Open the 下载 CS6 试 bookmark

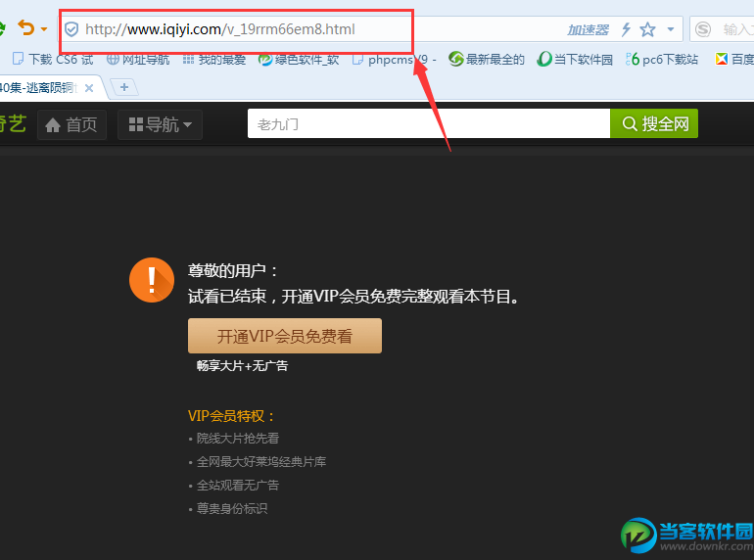53,59
